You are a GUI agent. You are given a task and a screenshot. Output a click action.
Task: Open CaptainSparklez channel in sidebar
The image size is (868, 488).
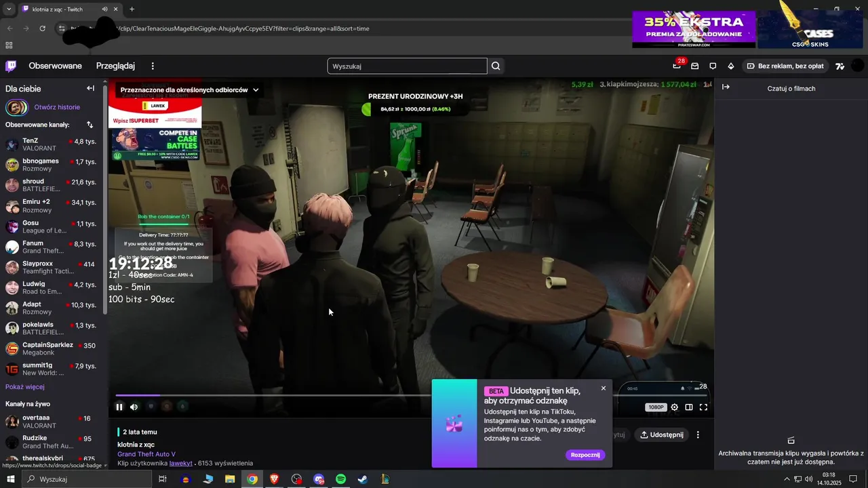[52, 348]
